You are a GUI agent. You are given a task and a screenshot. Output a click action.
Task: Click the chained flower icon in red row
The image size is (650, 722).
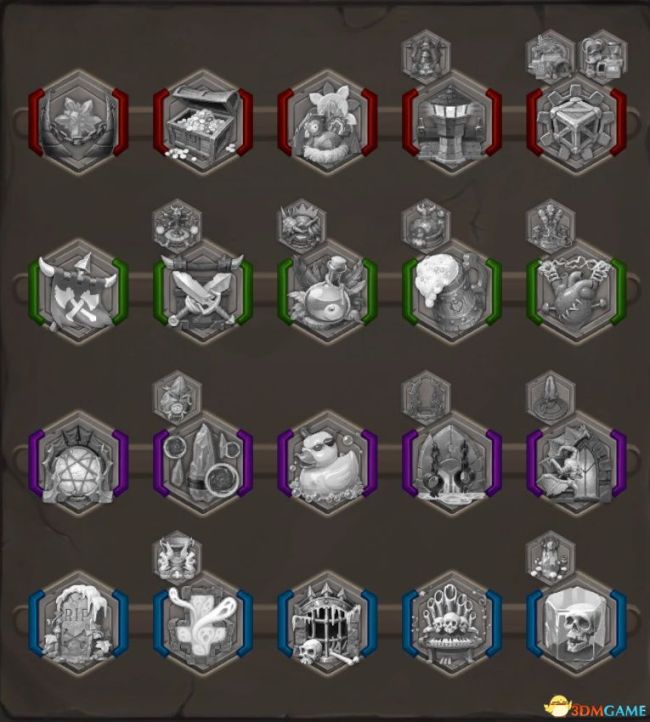click(78, 122)
